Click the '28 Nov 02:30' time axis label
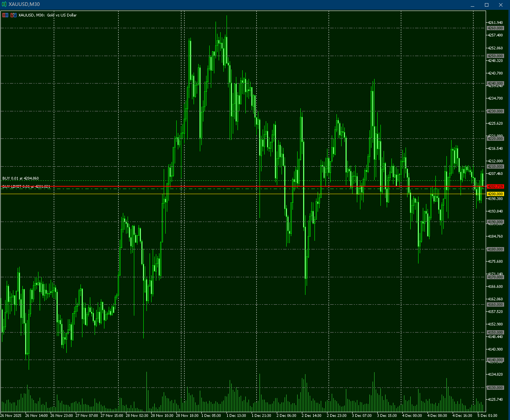510x420 pixels. click(137, 416)
